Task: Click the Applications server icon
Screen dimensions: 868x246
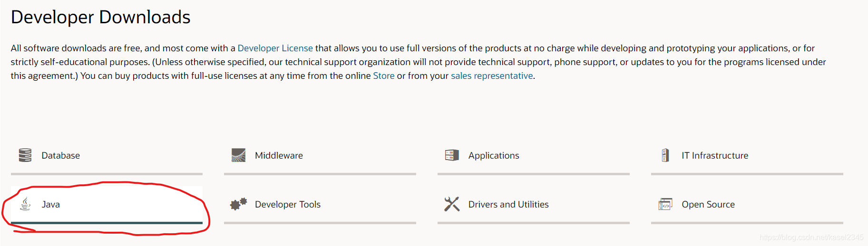Action: point(452,155)
